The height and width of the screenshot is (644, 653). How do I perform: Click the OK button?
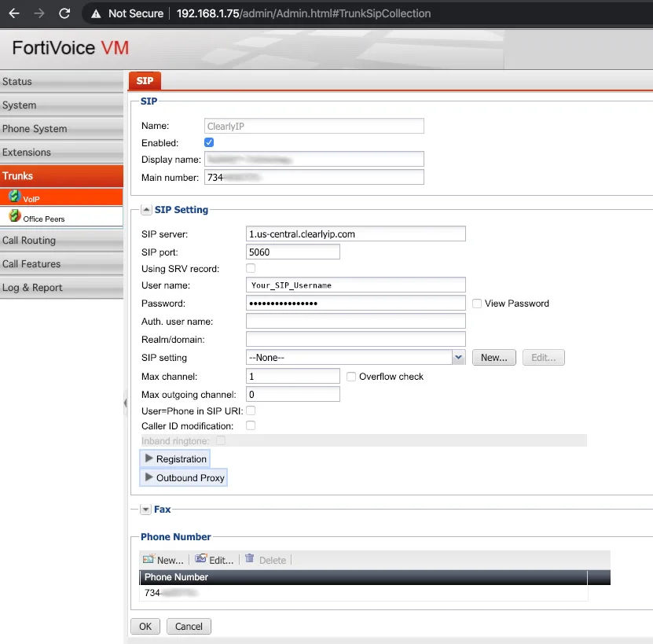point(145,626)
